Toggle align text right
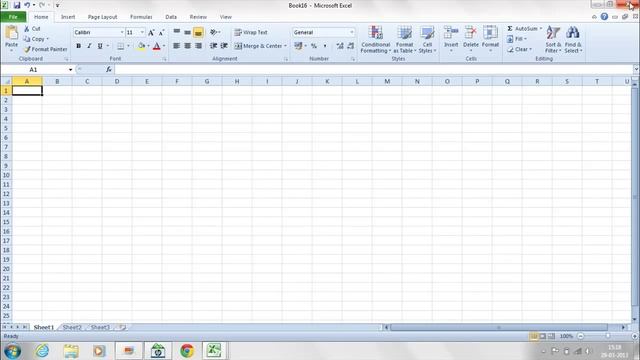Image resolution: width=640 pixels, height=360 pixels. click(x=198, y=46)
